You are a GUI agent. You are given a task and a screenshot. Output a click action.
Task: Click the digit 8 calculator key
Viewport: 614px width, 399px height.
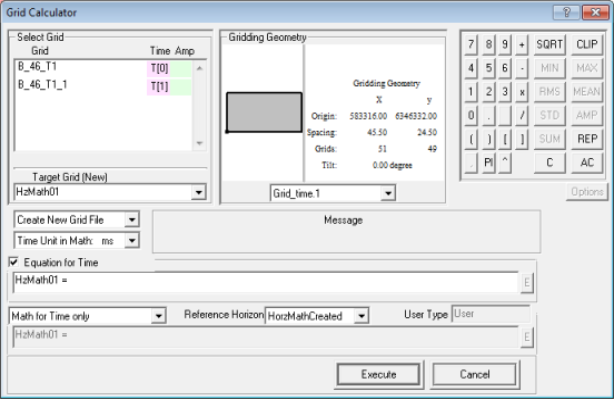[488, 45]
